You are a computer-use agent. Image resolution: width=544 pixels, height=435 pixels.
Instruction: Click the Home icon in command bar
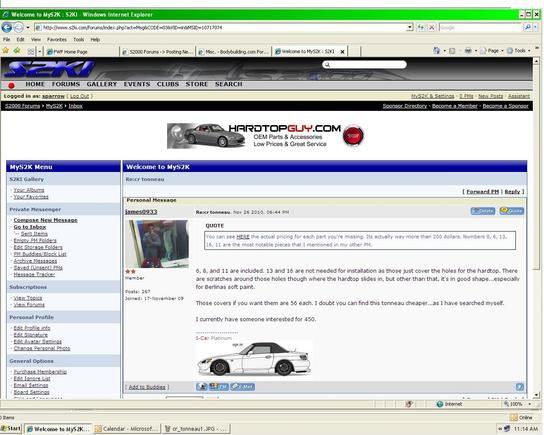coord(436,51)
